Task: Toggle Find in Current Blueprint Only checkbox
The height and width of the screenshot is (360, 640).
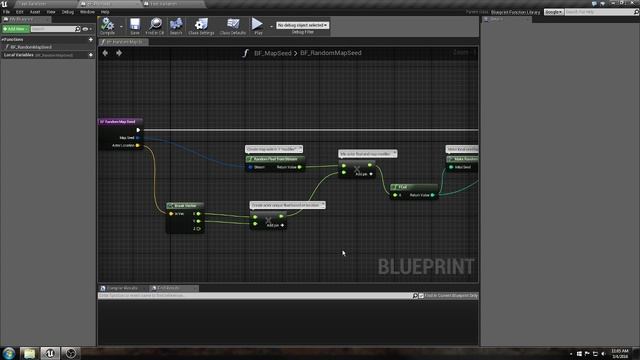Action: coord(421,296)
